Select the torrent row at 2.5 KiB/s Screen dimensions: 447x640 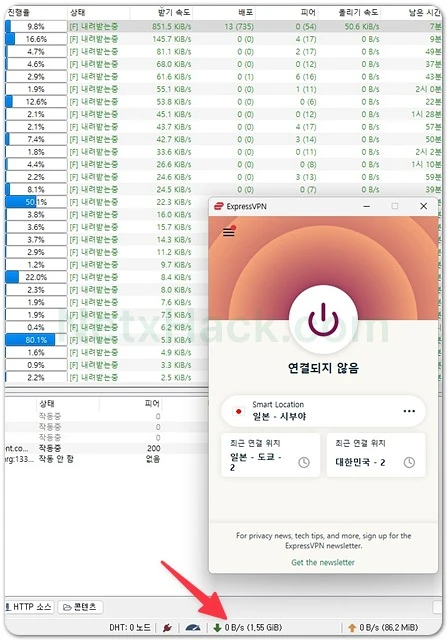107,378
